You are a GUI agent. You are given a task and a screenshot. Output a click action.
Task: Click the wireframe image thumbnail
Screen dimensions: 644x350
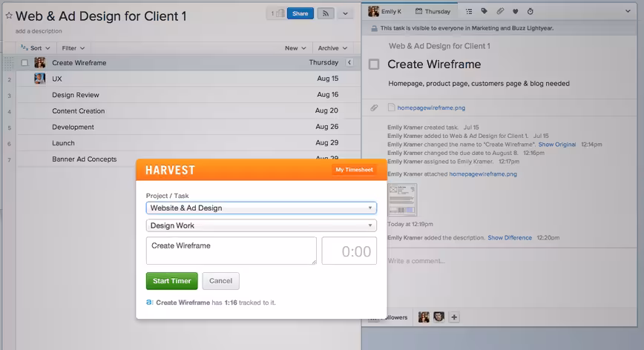(x=402, y=199)
